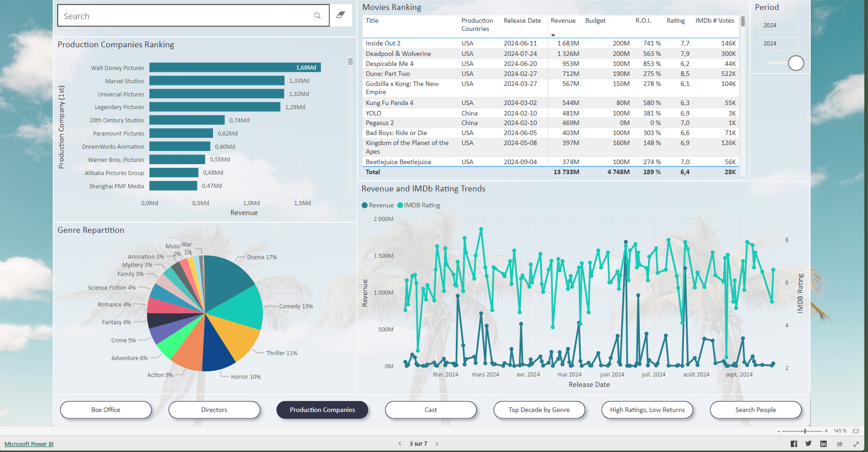868x452 pixels.
Task: Click the magnifier icon in the search box
Action: [317, 16]
